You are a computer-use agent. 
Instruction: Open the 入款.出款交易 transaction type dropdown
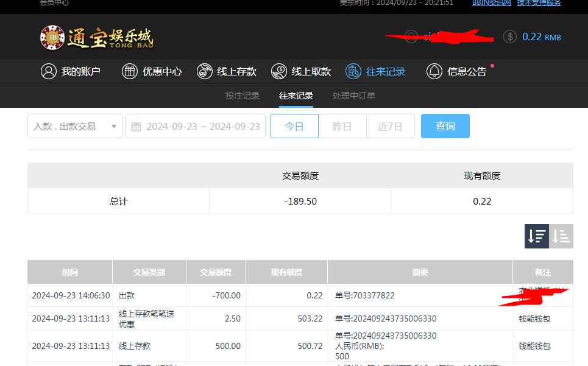coord(74,126)
